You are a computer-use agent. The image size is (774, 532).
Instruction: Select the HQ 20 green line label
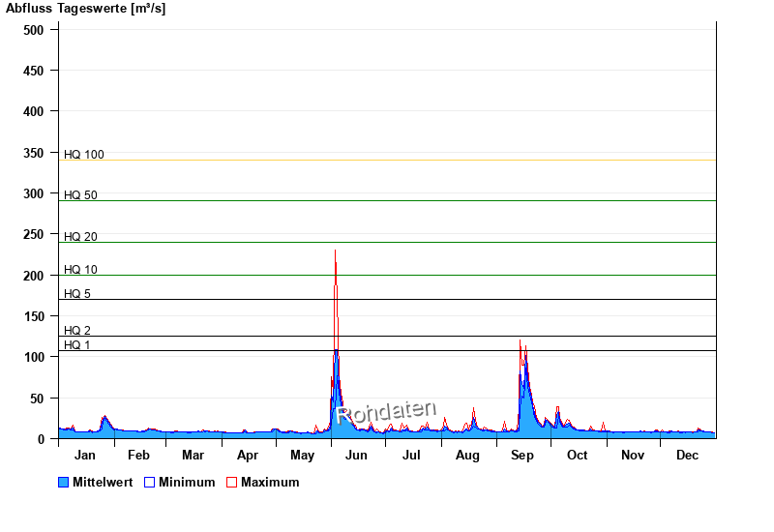pos(80,237)
